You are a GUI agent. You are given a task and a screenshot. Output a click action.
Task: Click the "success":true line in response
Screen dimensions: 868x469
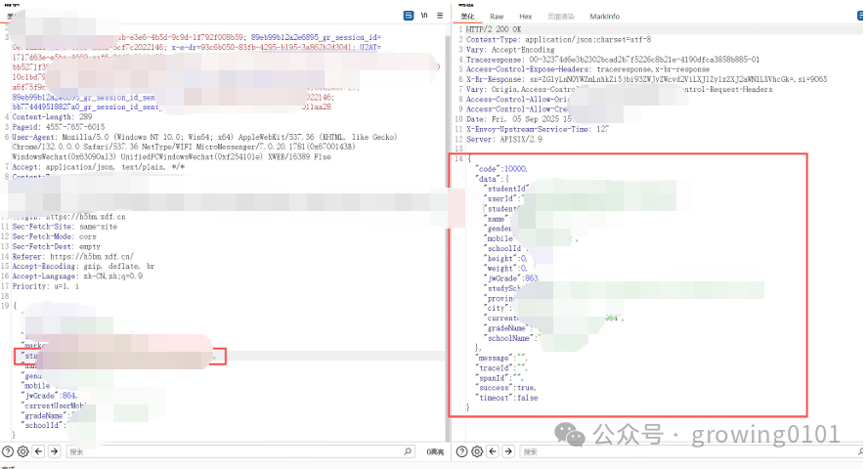(506, 388)
